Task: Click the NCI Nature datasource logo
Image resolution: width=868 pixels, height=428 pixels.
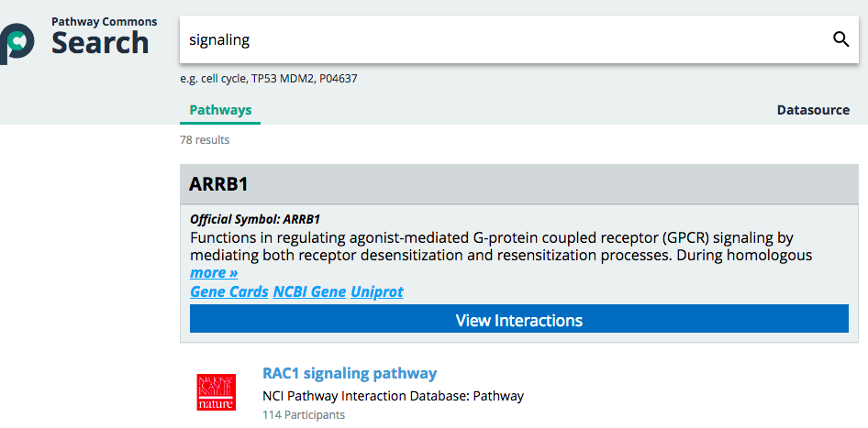Action: click(216, 391)
